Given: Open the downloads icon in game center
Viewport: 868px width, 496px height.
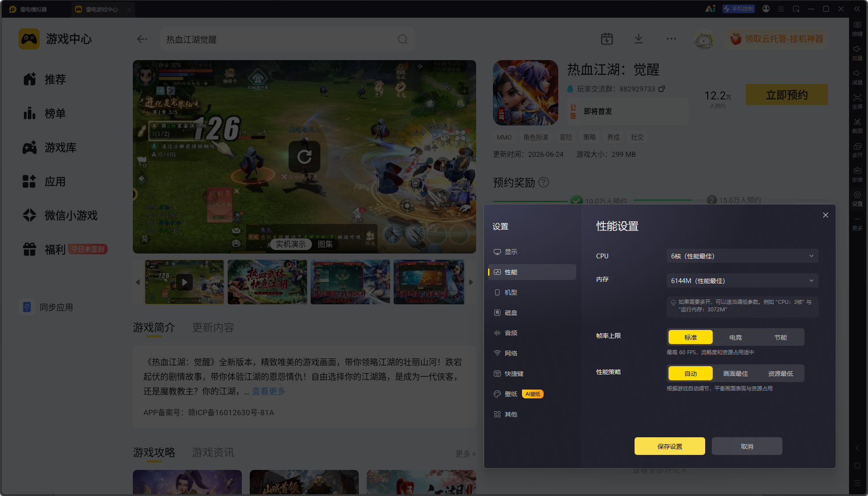Looking at the screenshot, I should pyautogui.click(x=639, y=39).
